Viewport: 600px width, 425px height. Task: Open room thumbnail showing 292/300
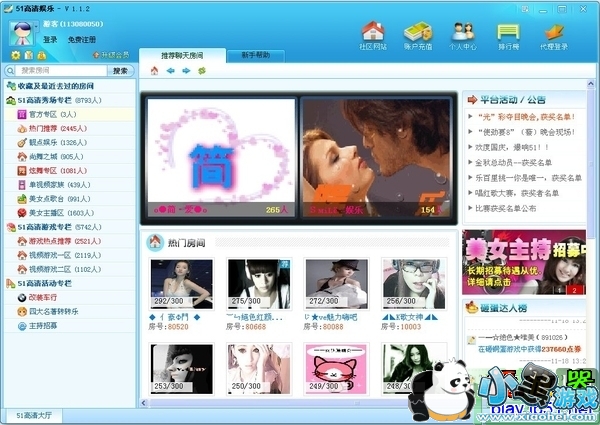181,284
